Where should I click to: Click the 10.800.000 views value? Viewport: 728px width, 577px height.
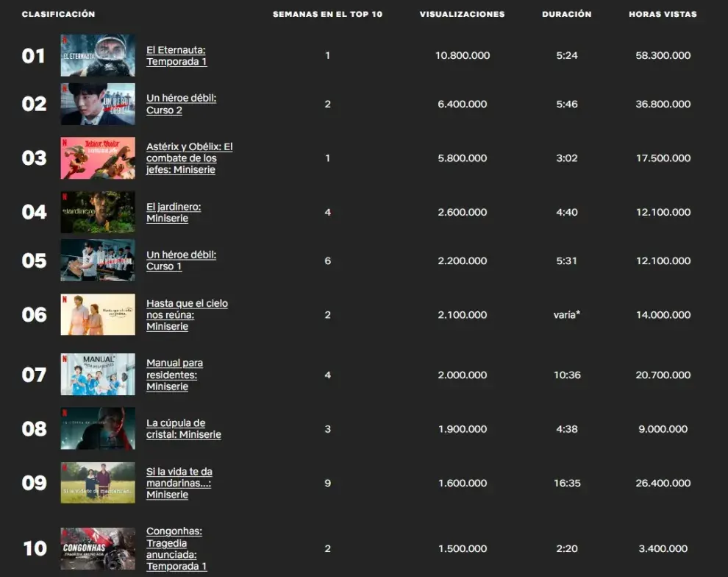pyautogui.click(x=463, y=55)
